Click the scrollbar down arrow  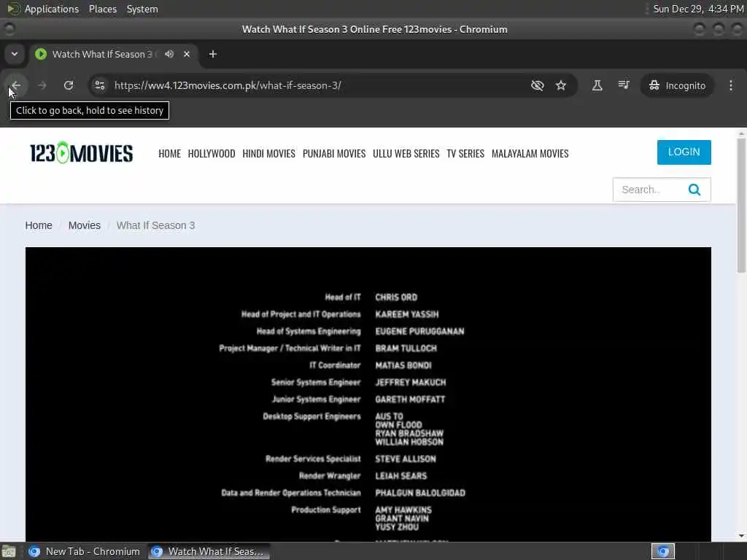(741, 536)
